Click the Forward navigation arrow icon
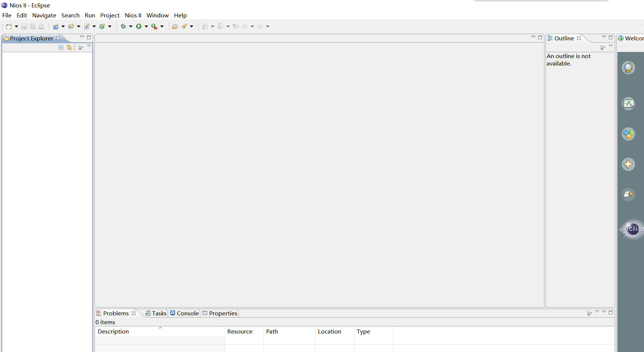644x352 pixels. [260, 26]
